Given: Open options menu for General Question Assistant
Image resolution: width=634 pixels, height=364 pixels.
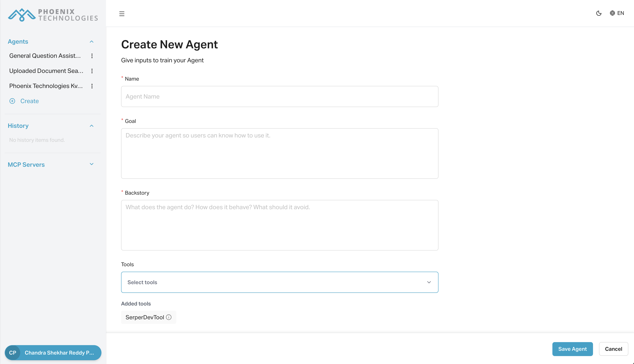Looking at the screenshot, I should [92, 56].
